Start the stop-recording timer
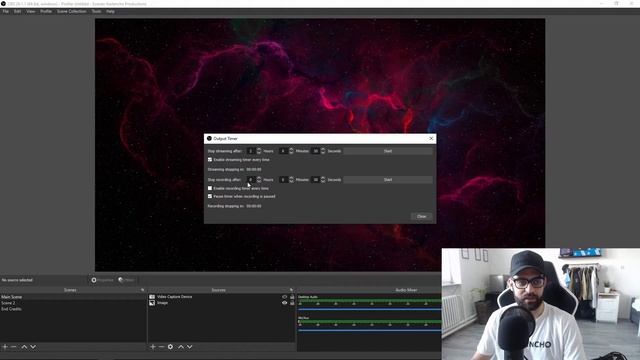Viewport: 640px width, 360px height. 388,180
